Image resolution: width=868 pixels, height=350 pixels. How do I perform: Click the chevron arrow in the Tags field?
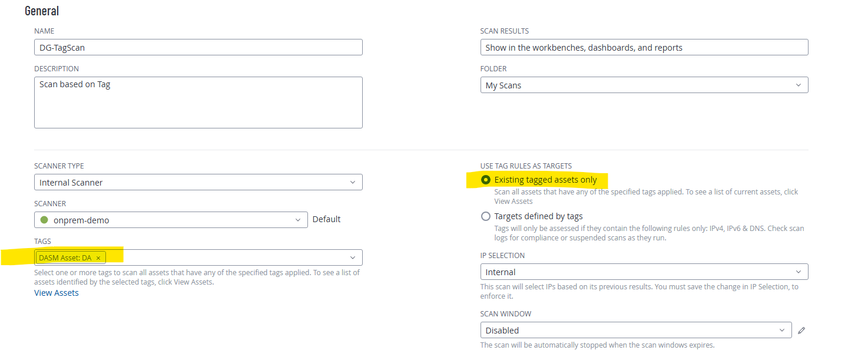click(353, 257)
